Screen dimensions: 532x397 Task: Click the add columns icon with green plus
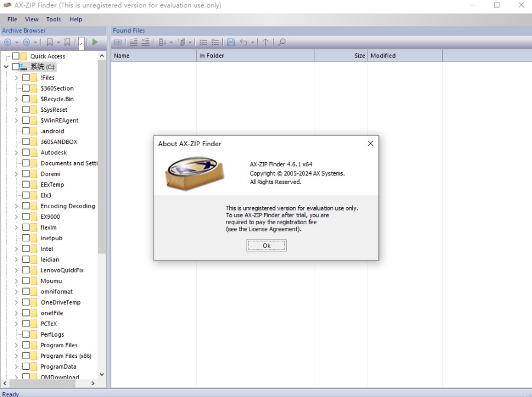pyautogui.click(x=181, y=42)
